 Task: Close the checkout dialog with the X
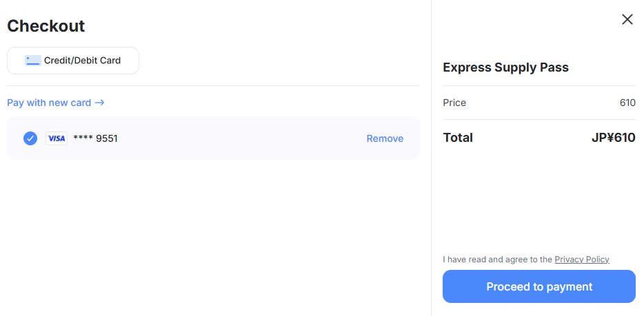627,19
